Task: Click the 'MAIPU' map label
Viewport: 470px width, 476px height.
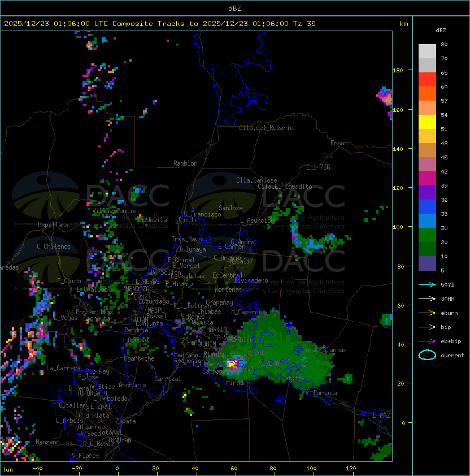Action: tap(156, 310)
